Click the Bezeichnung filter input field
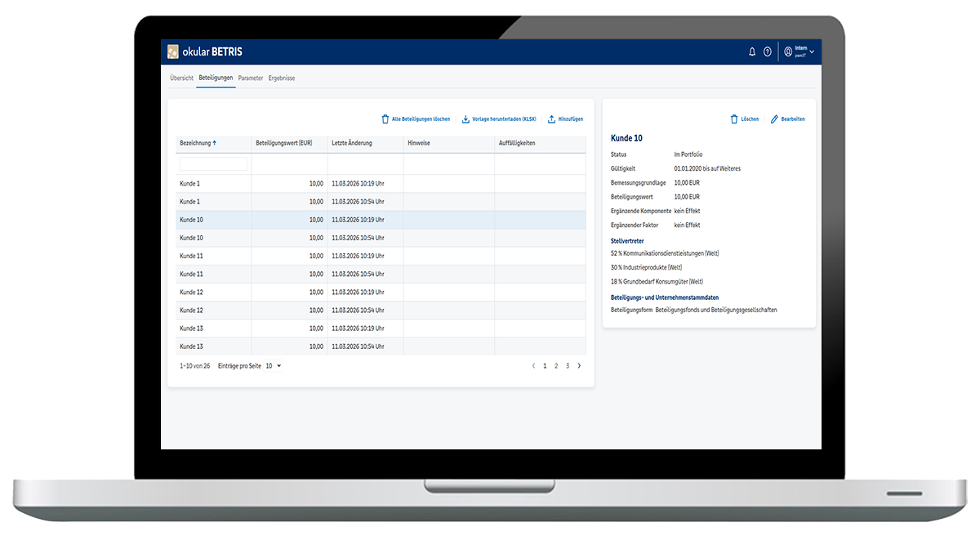This screenshot has height=536, width=980. pyautogui.click(x=213, y=164)
